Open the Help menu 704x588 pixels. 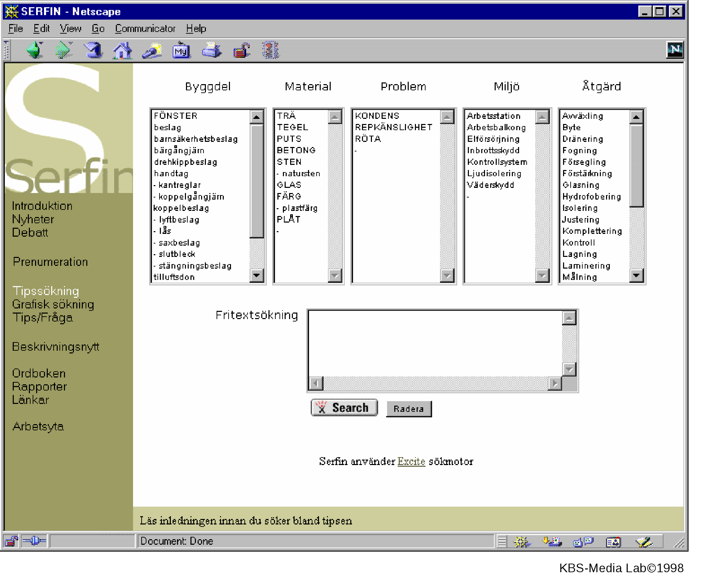coord(196,29)
